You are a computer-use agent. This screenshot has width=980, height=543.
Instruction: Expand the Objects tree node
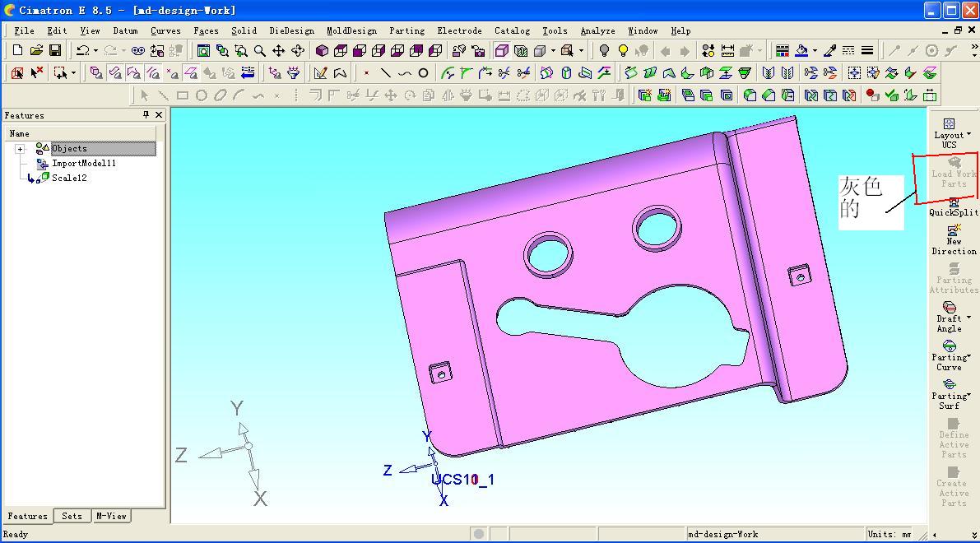20,149
